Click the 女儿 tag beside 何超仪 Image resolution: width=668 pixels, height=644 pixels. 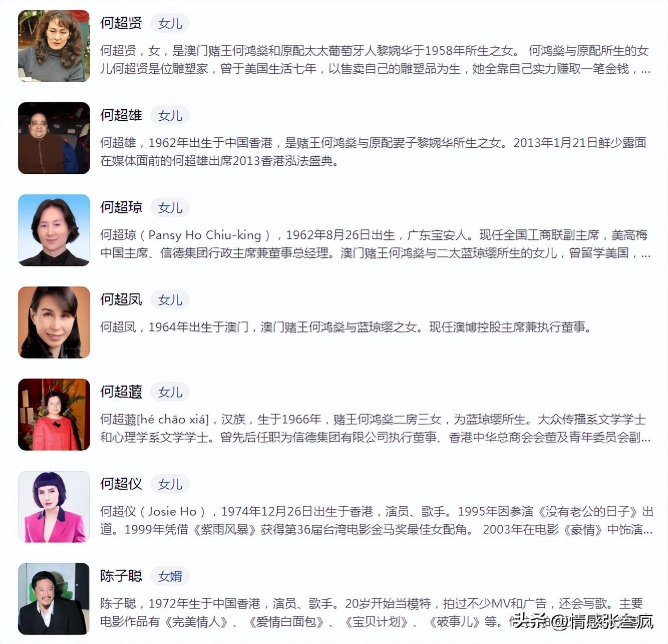click(x=170, y=484)
